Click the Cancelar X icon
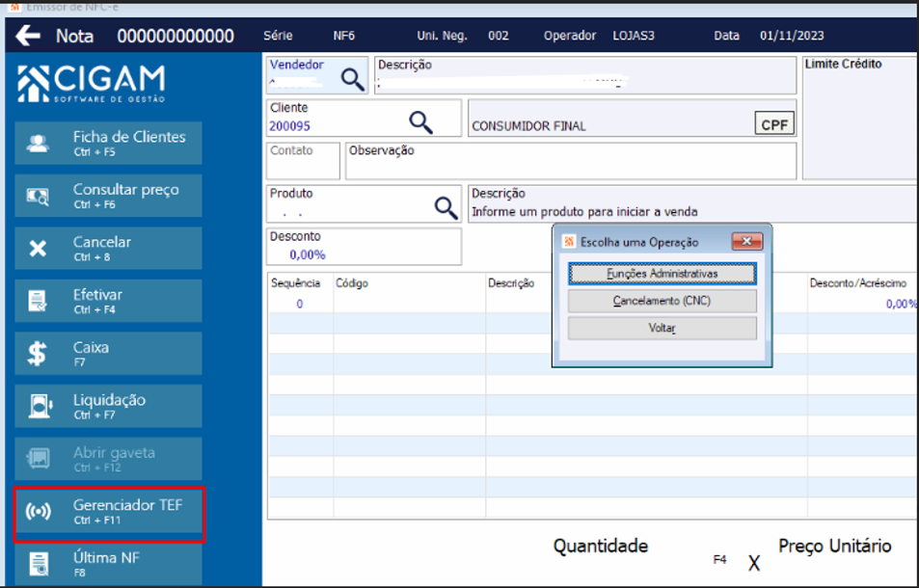The image size is (919, 588). [39, 249]
